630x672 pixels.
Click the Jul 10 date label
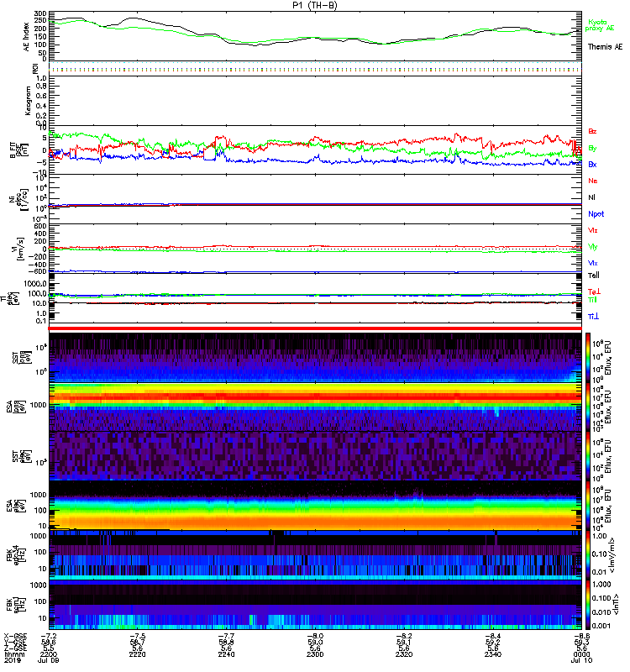pos(581,660)
